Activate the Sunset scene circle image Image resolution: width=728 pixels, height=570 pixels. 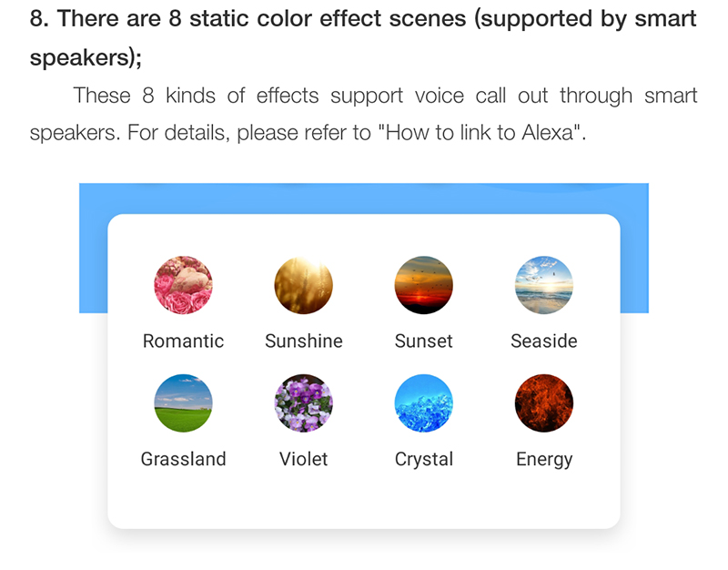coord(423,285)
